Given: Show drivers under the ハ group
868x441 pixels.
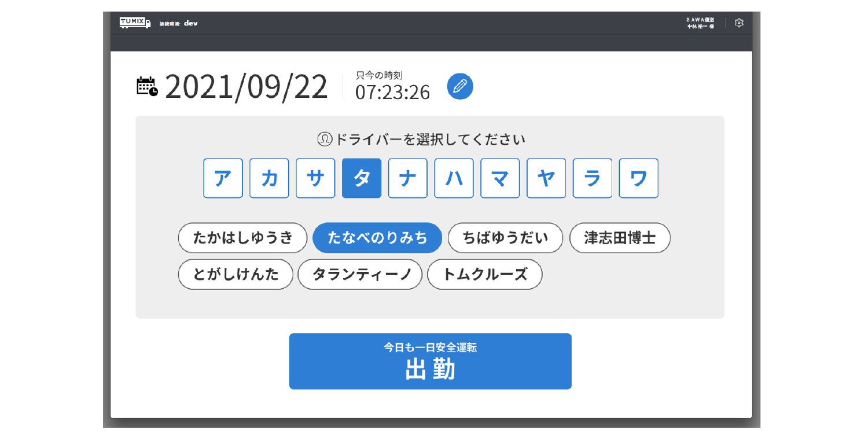Looking at the screenshot, I should [x=454, y=178].
